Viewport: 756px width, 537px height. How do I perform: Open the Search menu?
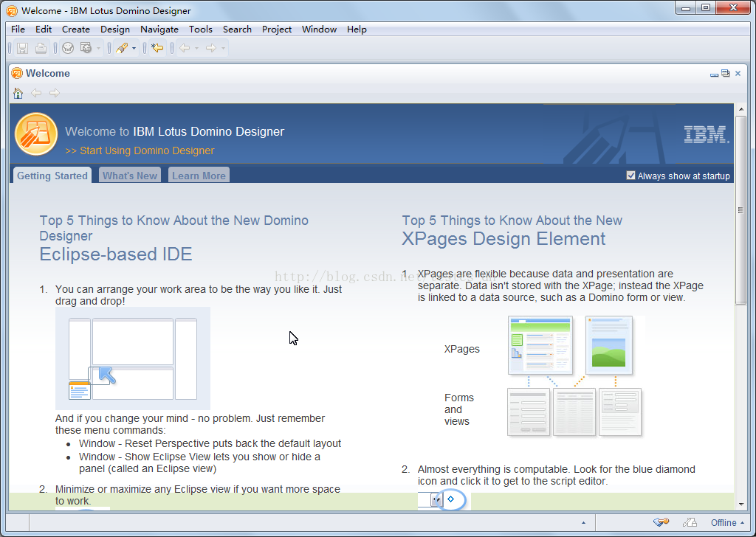237,30
